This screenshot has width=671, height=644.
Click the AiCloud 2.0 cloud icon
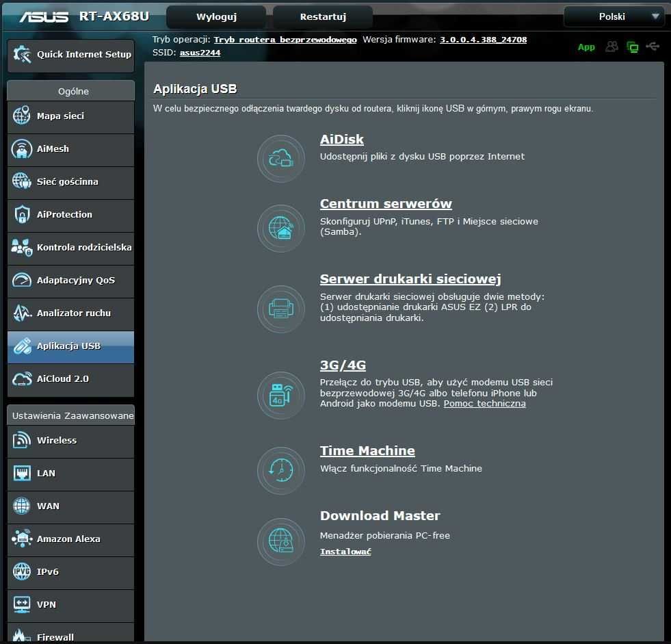point(21,378)
